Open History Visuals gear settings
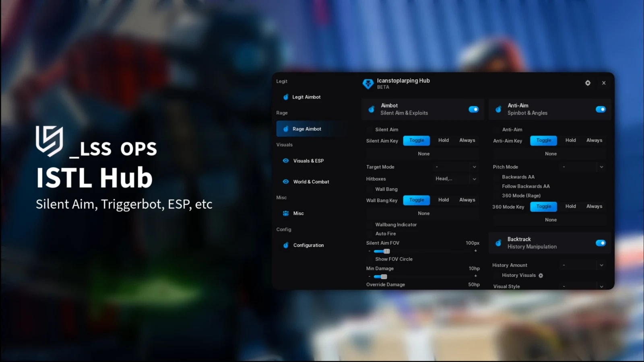 (541, 276)
